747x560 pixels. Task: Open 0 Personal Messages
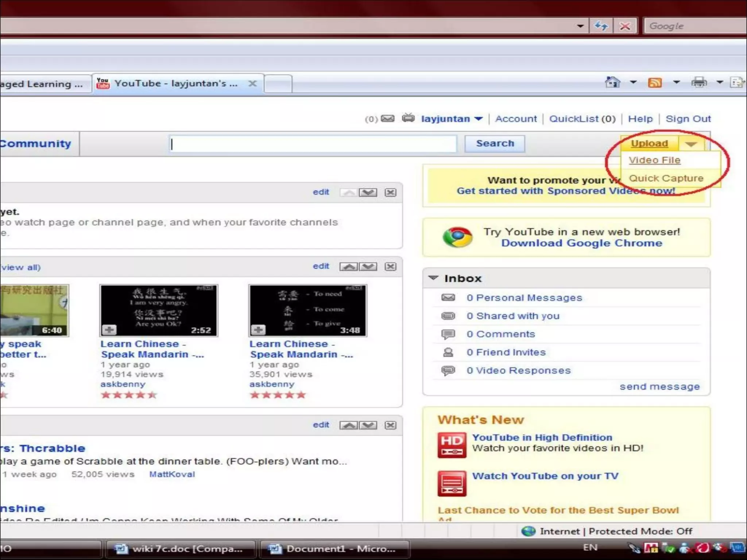tap(524, 298)
